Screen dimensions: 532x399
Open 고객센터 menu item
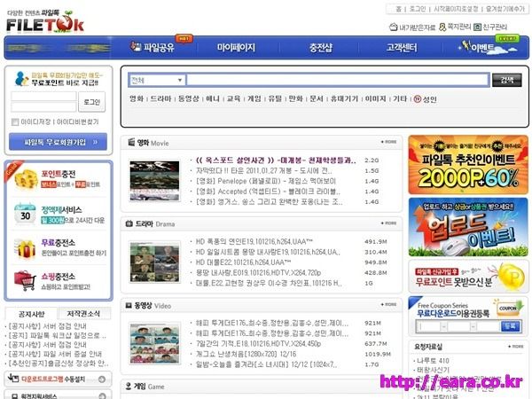coord(402,48)
